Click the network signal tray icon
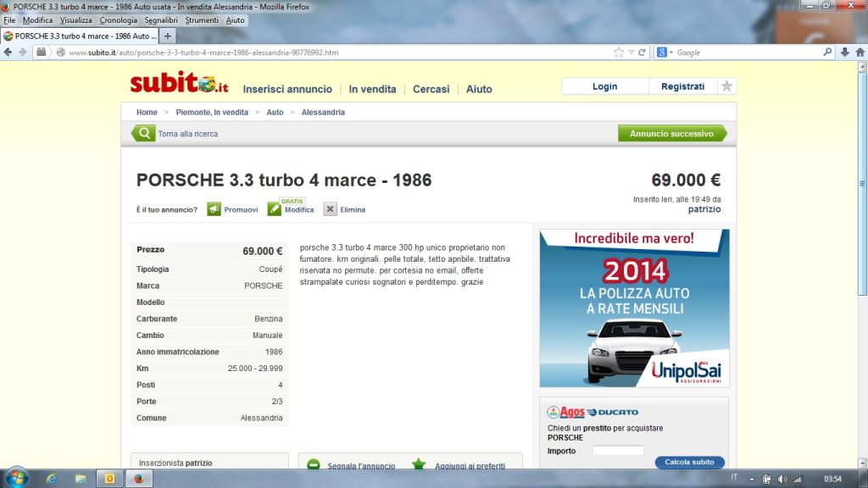This screenshot has height=488, width=868. pos(798,480)
